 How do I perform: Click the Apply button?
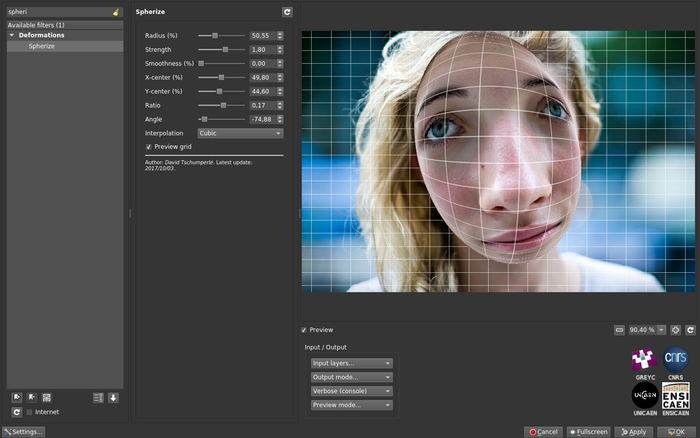point(633,431)
